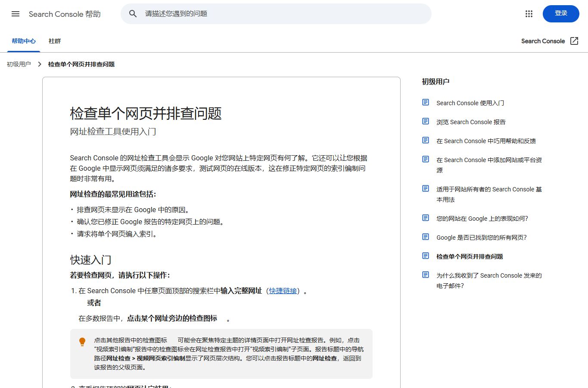Click the 初级用户 sidebar heading
Viewport: 588px width, 388px height.
tap(436, 81)
